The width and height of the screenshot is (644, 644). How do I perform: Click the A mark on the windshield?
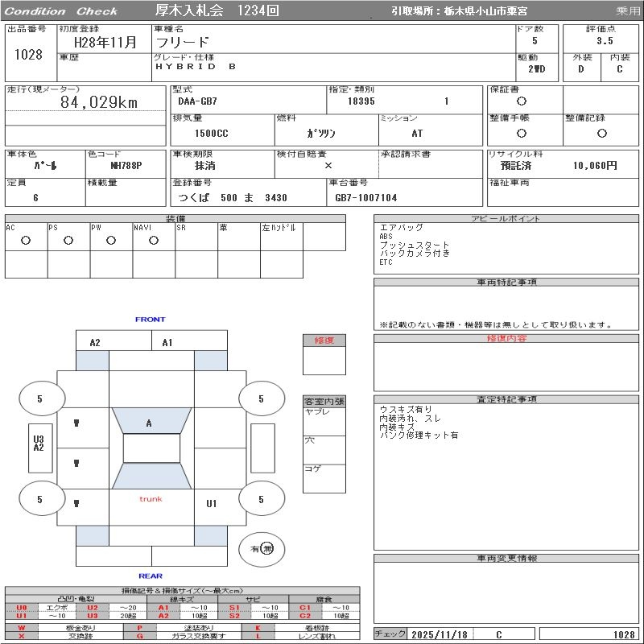[149, 423]
